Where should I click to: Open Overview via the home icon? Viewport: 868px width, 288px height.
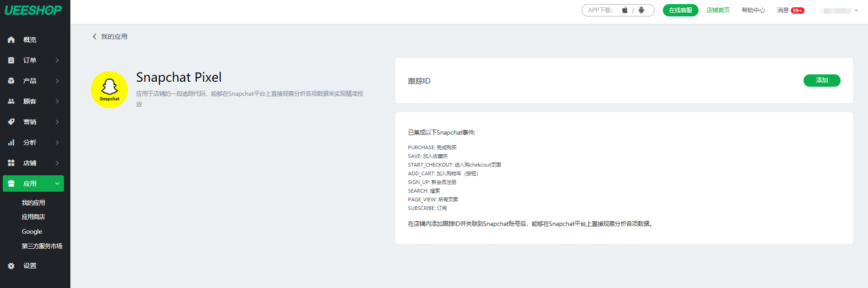pyautogui.click(x=11, y=40)
